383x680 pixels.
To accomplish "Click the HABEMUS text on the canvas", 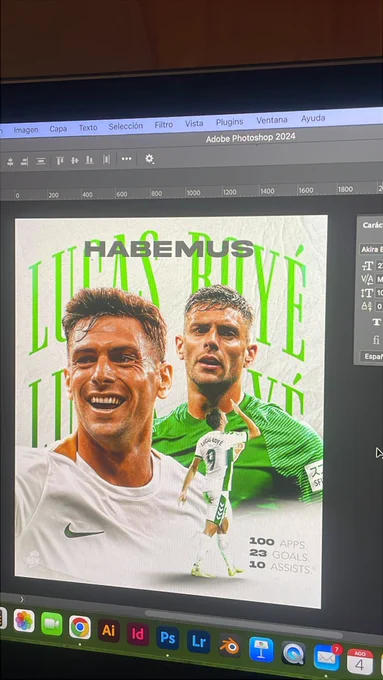I will (169, 249).
